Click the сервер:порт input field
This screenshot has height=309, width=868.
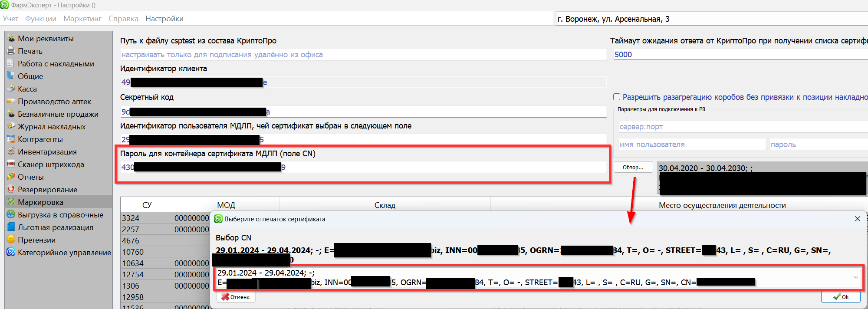click(x=742, y=127)
